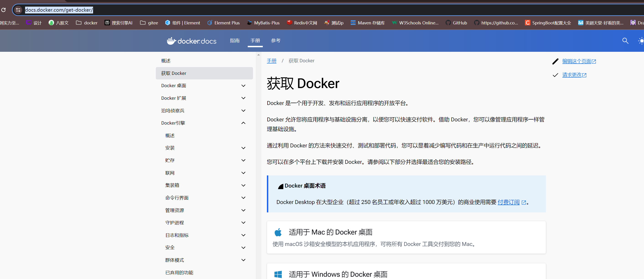Expand the 泊坞侦察兵 section chevron
This screenshot has width=644, height=279.
[243, 110]
